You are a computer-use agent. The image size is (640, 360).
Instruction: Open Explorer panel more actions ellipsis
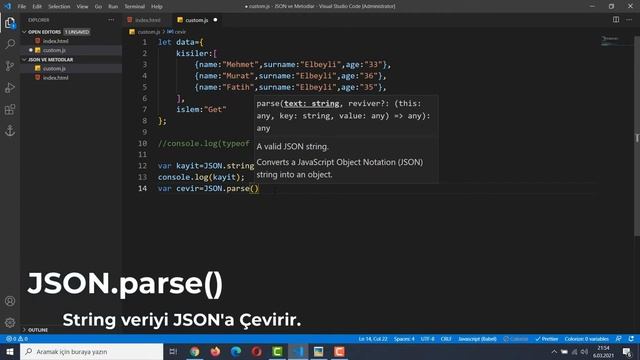(x=111, y=20)
